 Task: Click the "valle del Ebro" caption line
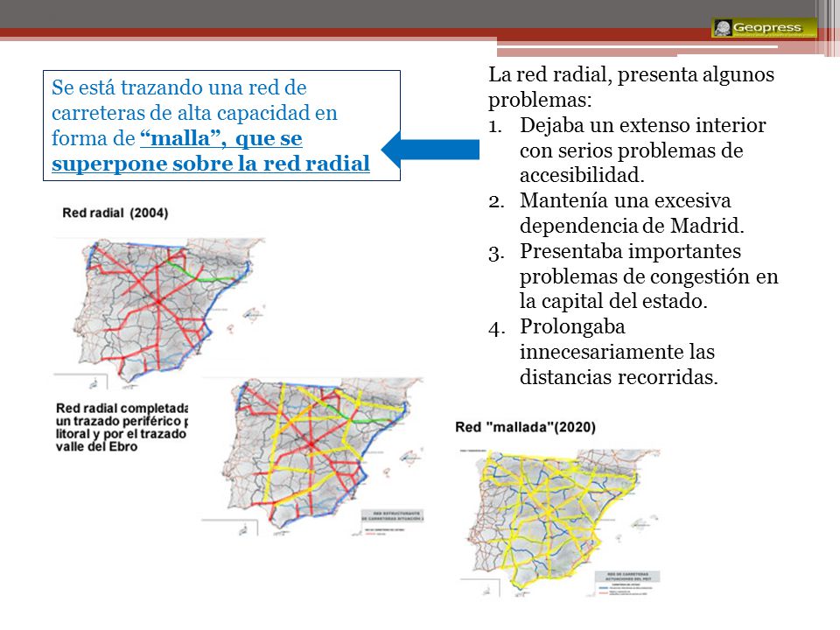(96, 447)
